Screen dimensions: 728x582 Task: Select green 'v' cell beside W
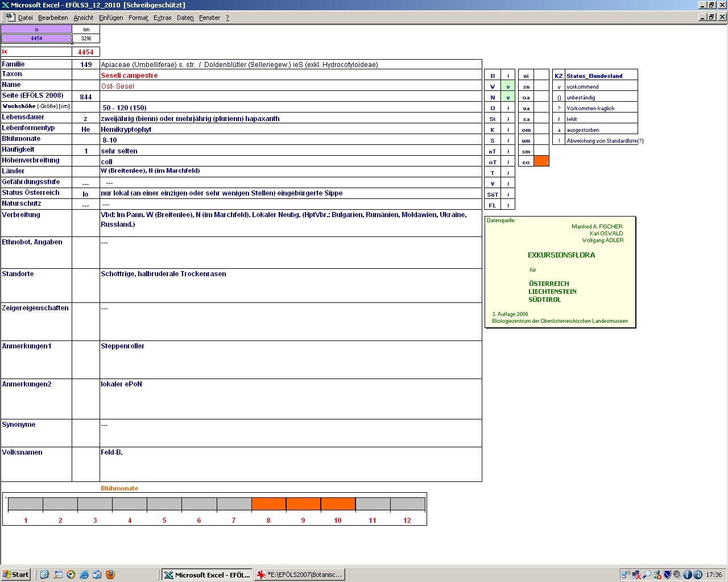tap(508, 86)
